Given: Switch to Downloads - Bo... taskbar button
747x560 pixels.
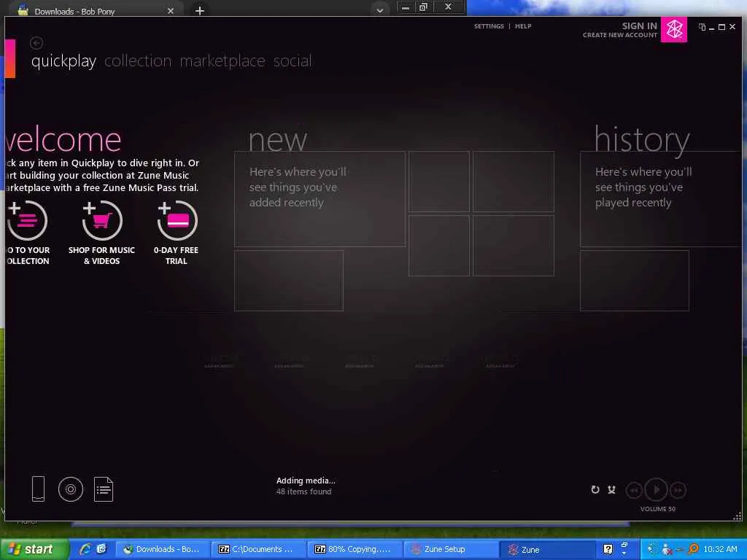Looking at the screenshot, I should [162, 549].
